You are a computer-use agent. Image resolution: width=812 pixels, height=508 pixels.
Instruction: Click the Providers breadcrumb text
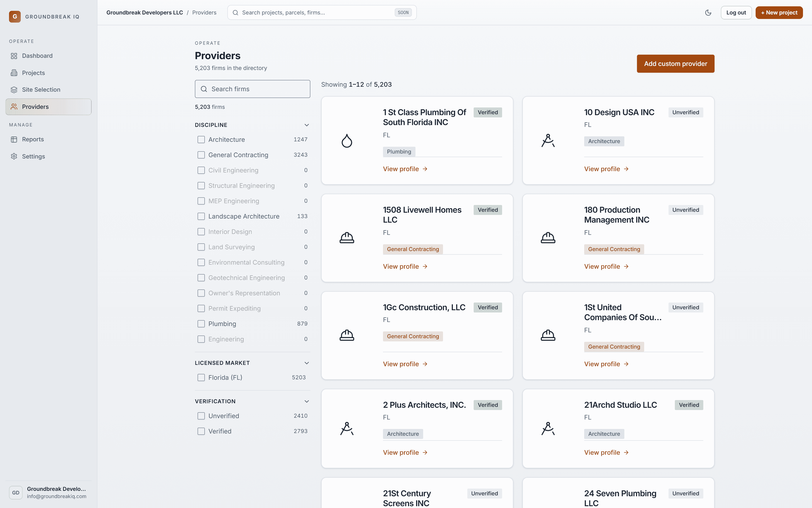pos(204,13)
